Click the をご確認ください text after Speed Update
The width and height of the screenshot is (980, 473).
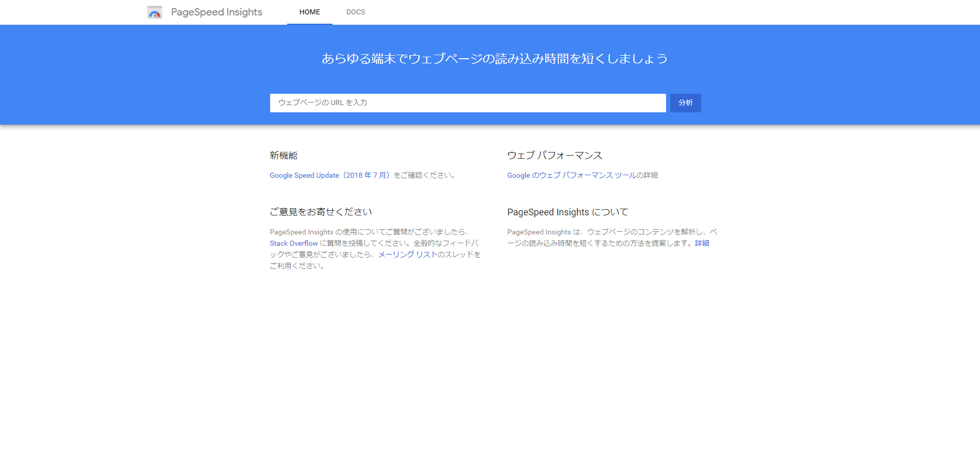click(425, 176)
